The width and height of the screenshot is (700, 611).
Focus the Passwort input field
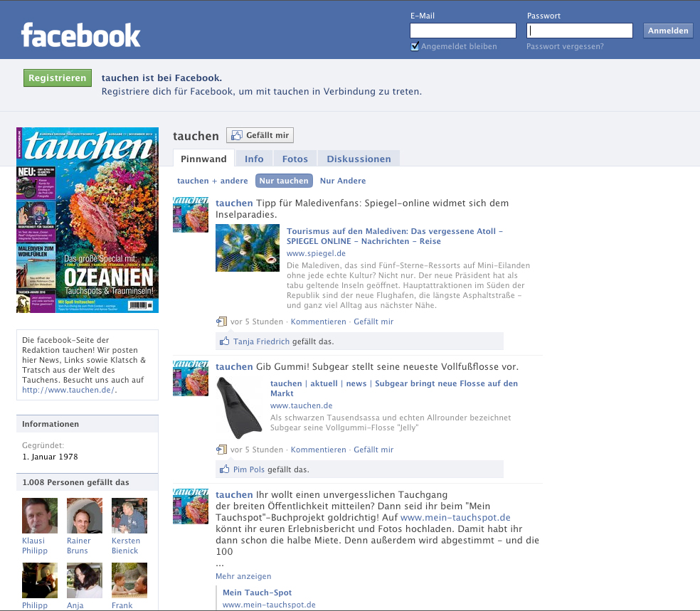coord(580,31)
